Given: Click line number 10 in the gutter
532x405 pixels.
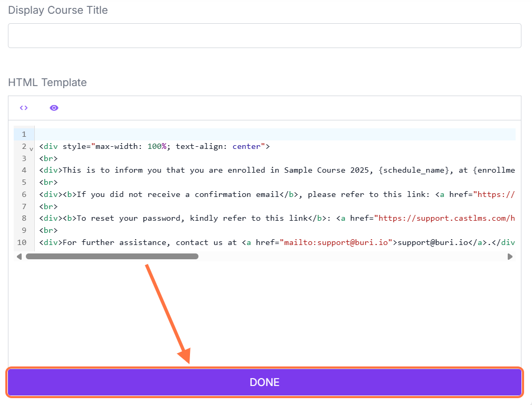Looking at the screenshot, I should tap(22, 242).
